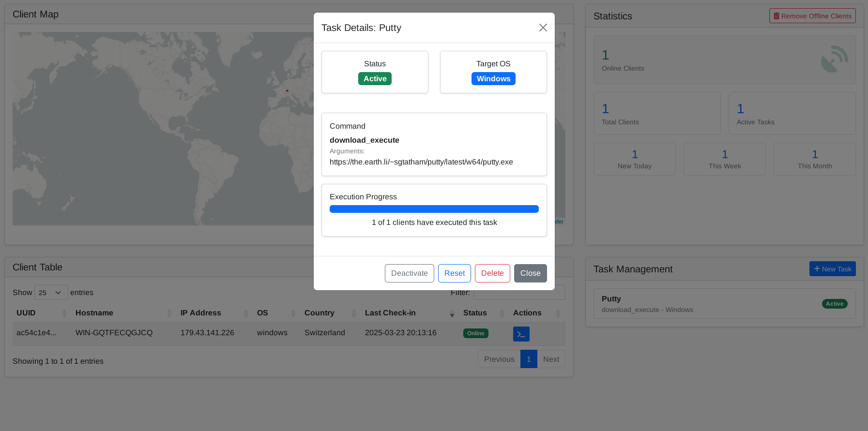
Task: Select page 1 in pagination
Action: pos(529,359)
